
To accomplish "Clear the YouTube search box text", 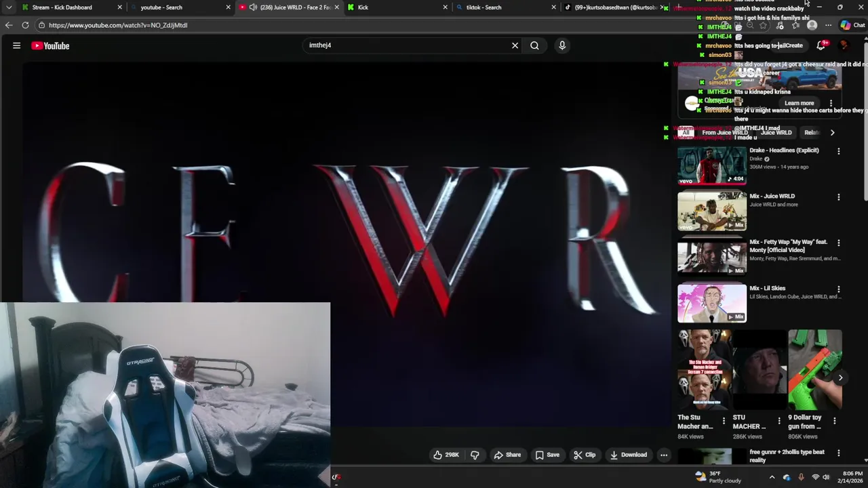I will [515, 45].
